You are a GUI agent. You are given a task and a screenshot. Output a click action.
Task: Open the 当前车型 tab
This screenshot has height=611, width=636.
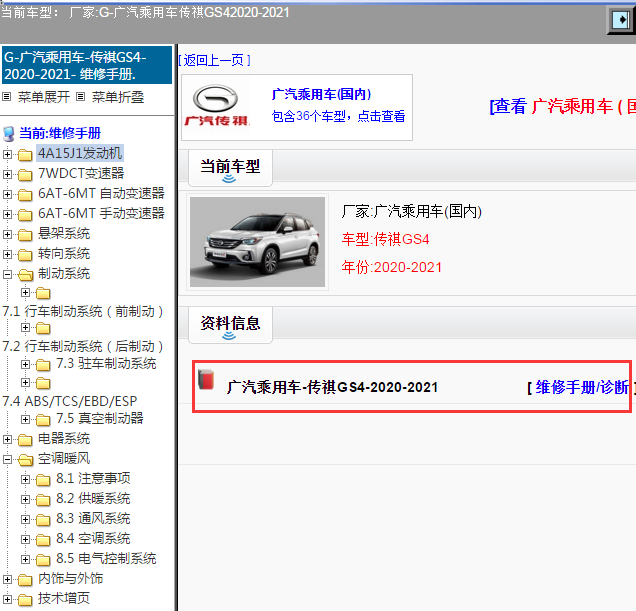tap(230, 168)
